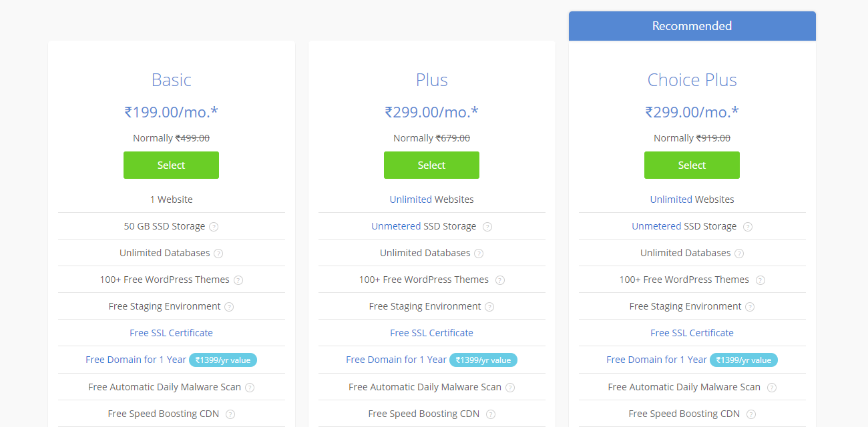Click 'Unlimited Websites' in Choice Plus plan

point(692,199)
